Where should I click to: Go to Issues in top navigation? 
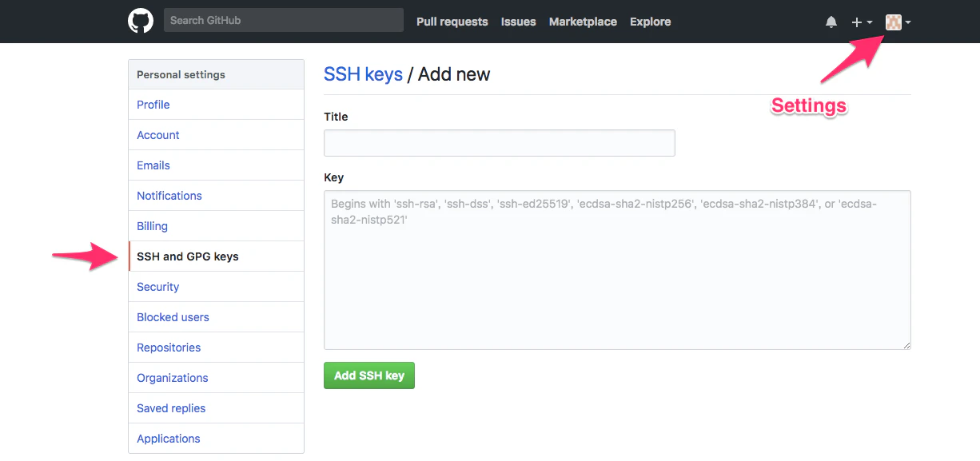pyautogui.click(x=519, y=22)
